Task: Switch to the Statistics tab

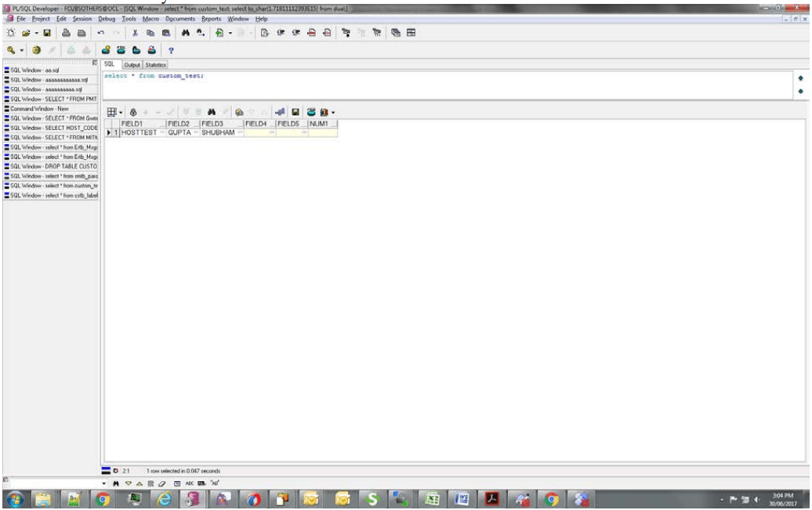Action: point(155,65)
